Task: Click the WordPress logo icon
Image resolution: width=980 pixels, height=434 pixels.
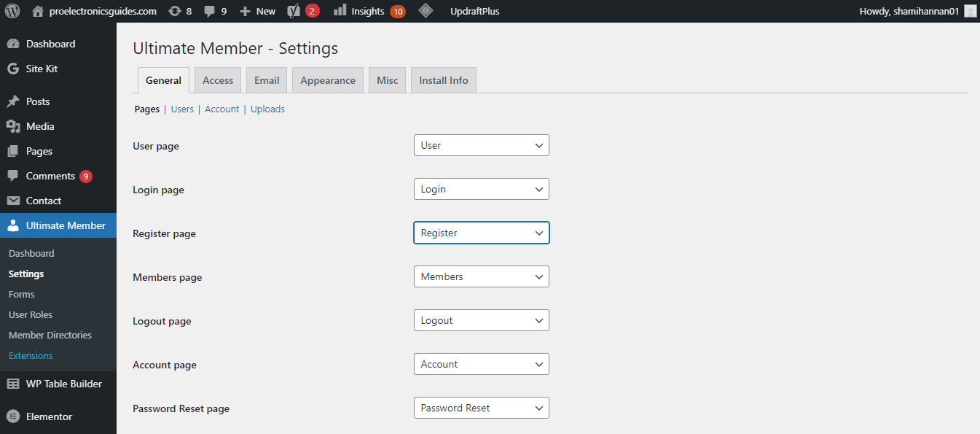Action: coord(12,11)
